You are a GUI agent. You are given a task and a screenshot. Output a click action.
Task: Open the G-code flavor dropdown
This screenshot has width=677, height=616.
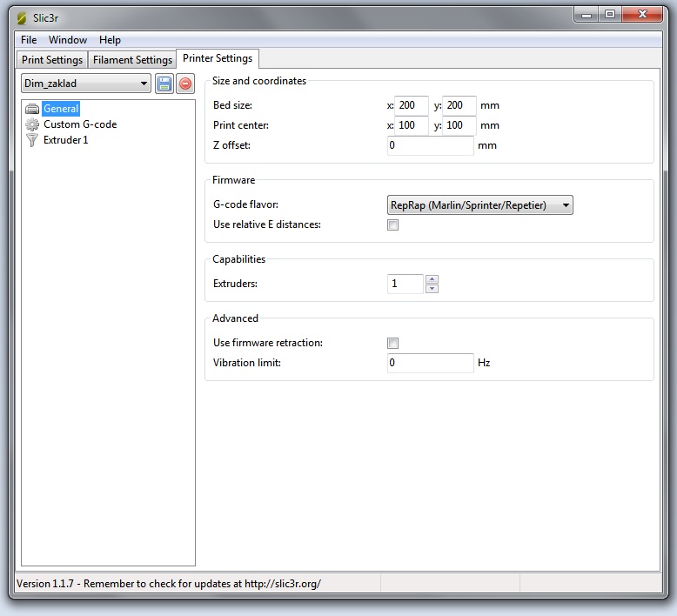480,205
